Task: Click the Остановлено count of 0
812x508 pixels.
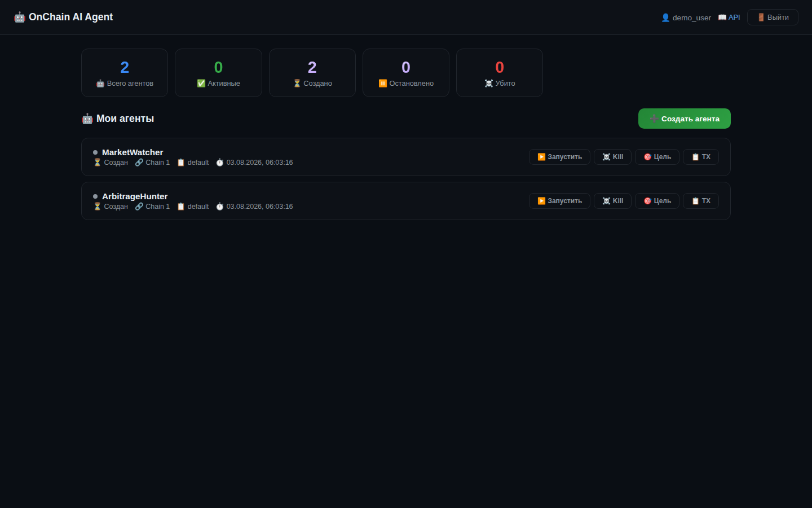Action: pos(406,68)
